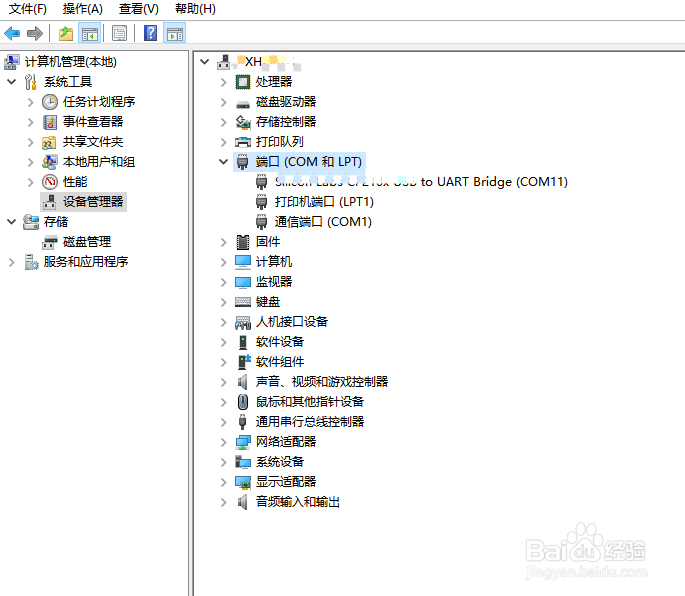685x596 pixels.
Task: Select 打印机端口 (LPT1) device
Action: click(324, 202)
